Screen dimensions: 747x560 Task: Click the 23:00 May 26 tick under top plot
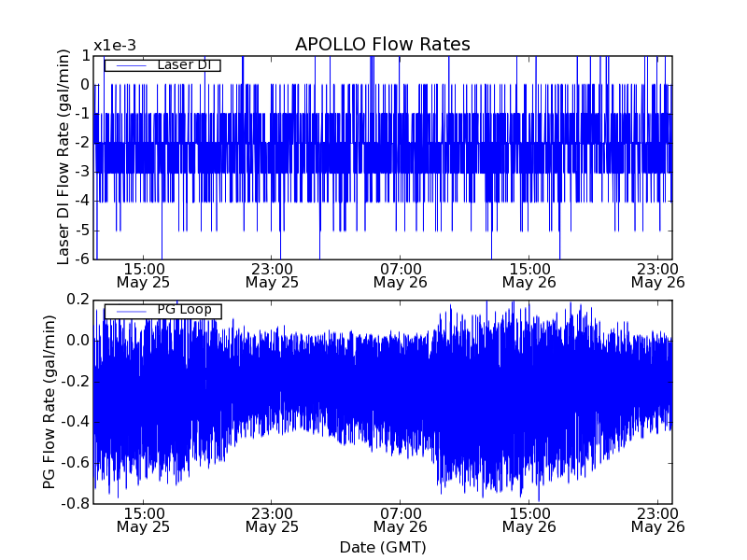coord(657,274)
